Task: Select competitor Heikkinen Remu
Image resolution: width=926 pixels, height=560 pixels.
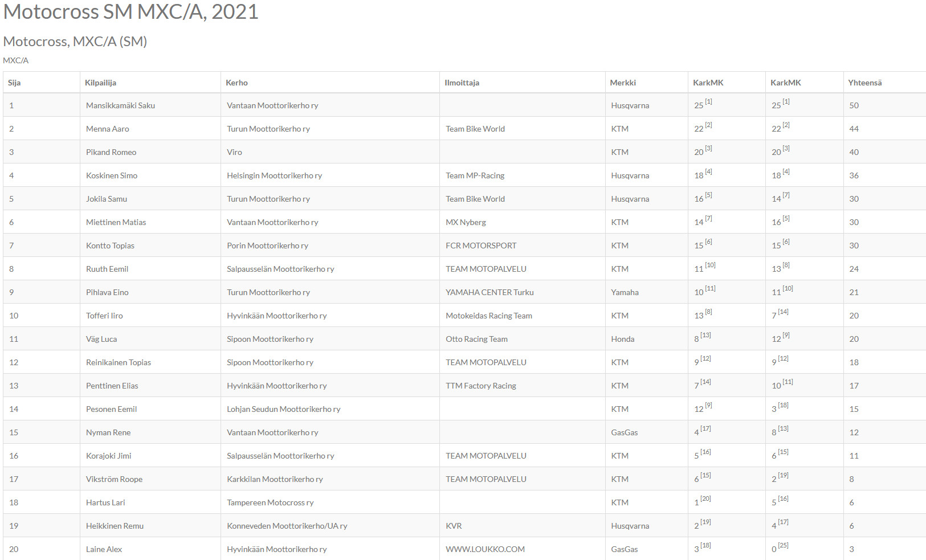Action: [115, 526]
